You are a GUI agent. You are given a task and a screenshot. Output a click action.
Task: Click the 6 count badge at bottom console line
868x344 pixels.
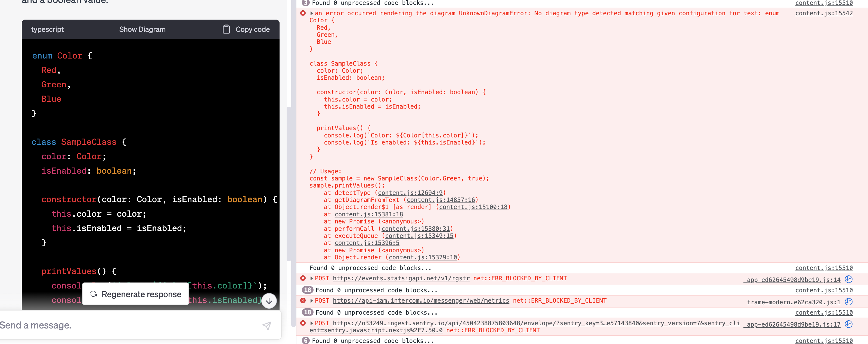click(x=305, y=341)
